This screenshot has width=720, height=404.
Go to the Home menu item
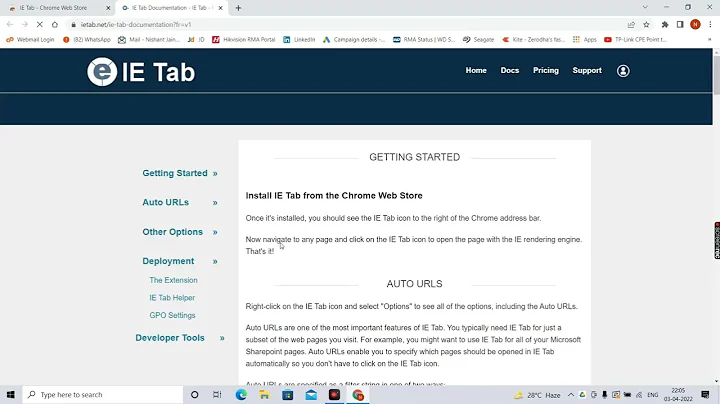476,70
